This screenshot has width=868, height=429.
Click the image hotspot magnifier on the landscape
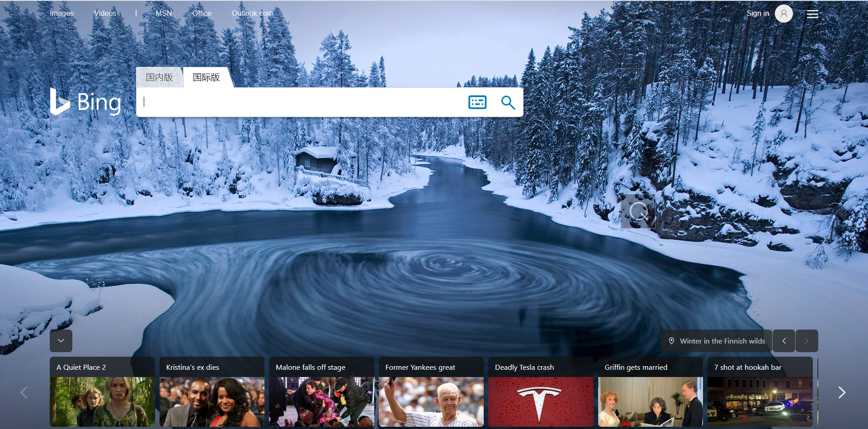click(638, 211)
